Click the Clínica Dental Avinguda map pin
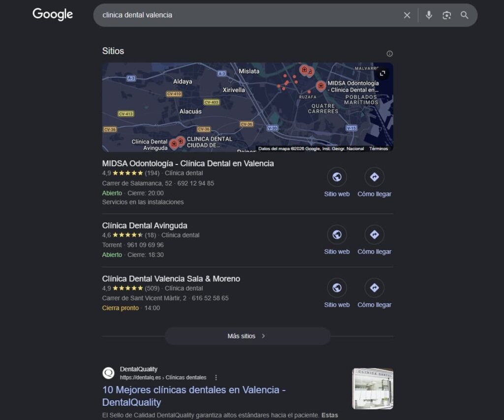 pos(174,144)
